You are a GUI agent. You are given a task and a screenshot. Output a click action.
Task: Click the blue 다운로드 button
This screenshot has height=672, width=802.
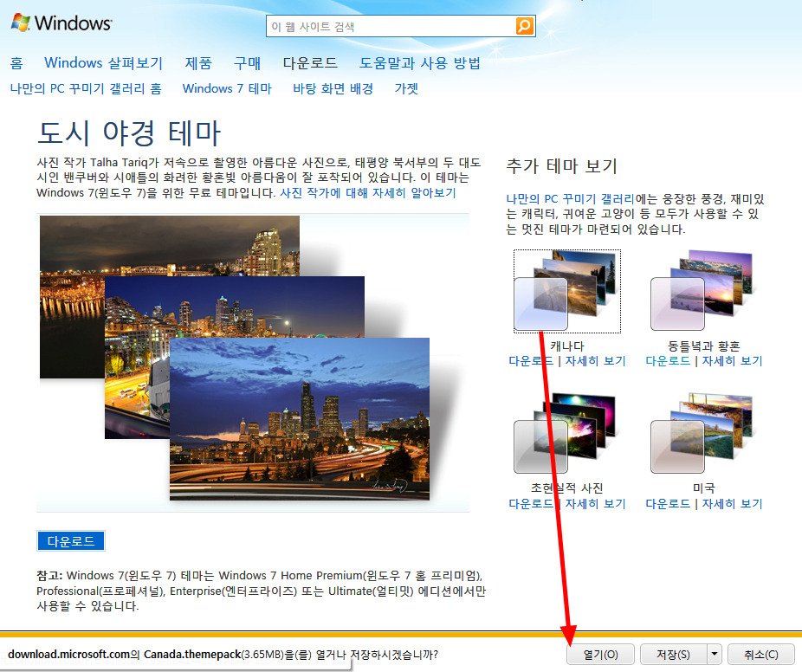tap(71, 541)
